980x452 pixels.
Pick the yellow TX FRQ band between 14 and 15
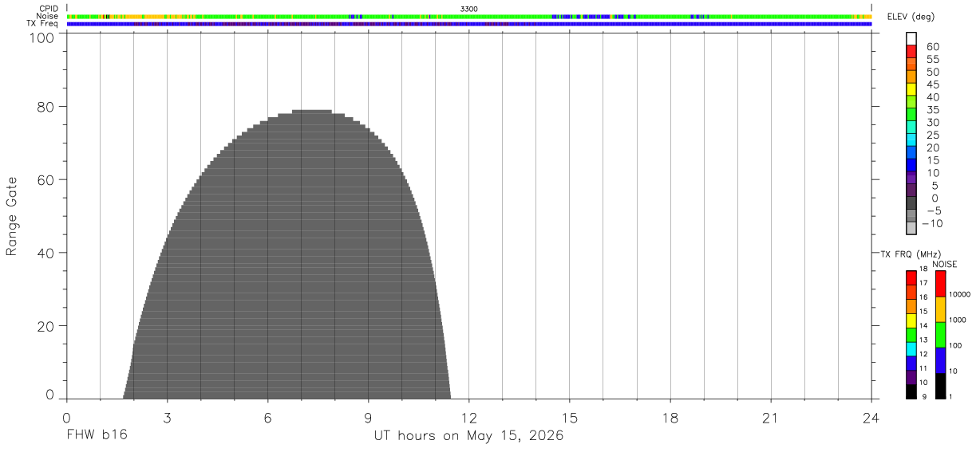[911, 320]
